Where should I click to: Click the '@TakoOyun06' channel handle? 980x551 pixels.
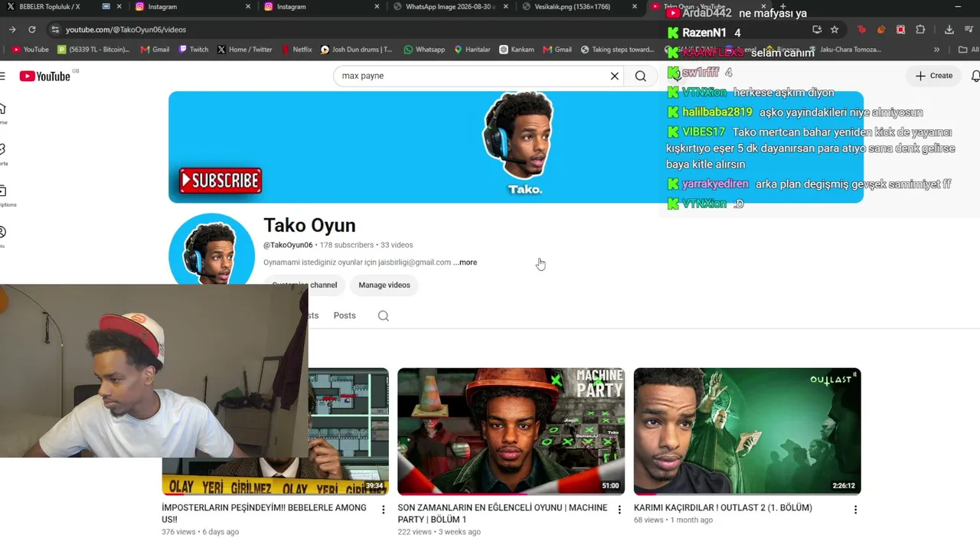pos(288,245)
